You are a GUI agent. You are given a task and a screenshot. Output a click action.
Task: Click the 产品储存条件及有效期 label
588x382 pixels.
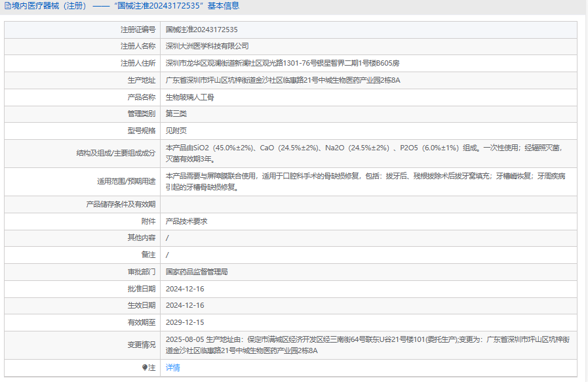coord(121,204)
